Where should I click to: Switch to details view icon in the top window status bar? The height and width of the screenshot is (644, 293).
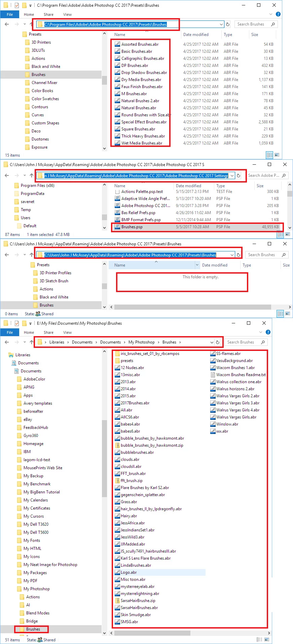269,155
